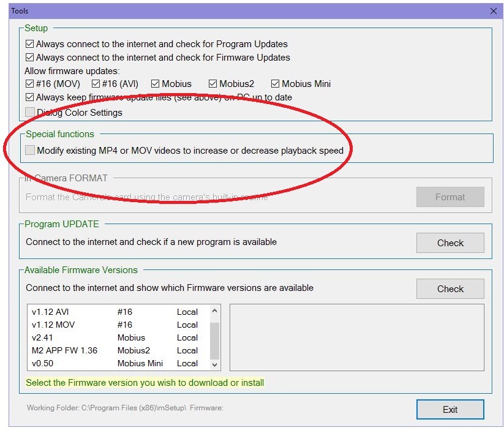Enable Dialog Color Settings checkbox
The width and height of the screenshot is (504, 433).
click(30, 113)
